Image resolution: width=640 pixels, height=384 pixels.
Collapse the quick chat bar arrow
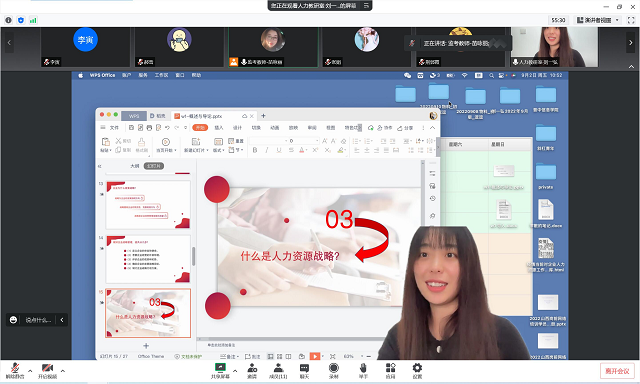(62, 320)
